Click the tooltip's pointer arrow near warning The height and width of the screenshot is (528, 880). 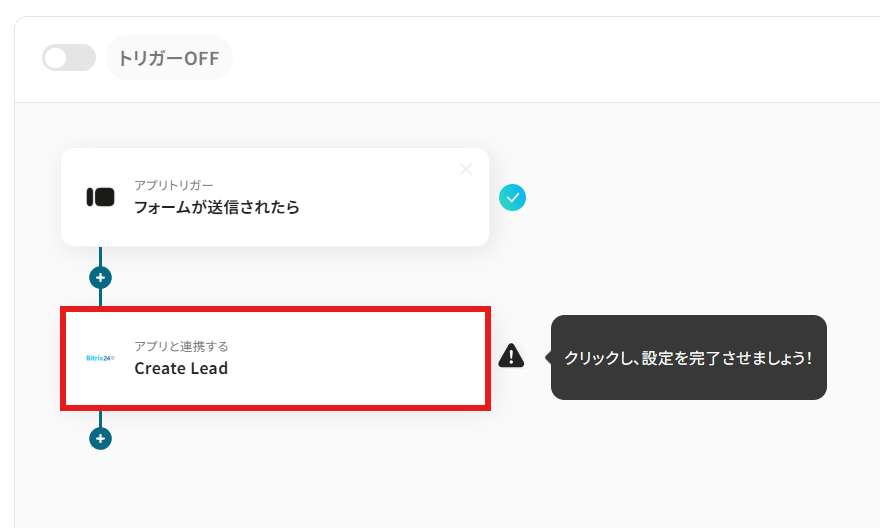coord(547,357)
